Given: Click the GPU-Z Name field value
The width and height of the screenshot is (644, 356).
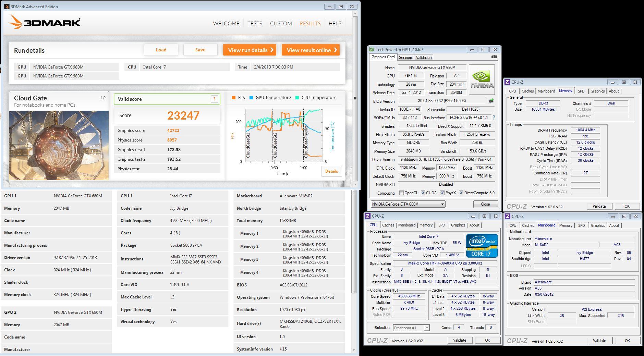Looking at the screenshot, I should tap(432, 67).
